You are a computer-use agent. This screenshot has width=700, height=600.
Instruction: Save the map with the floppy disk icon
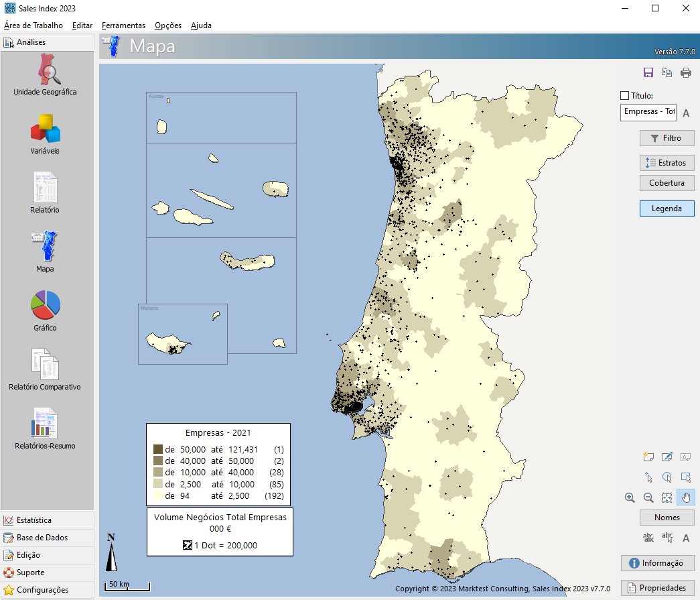pos(648,73)
